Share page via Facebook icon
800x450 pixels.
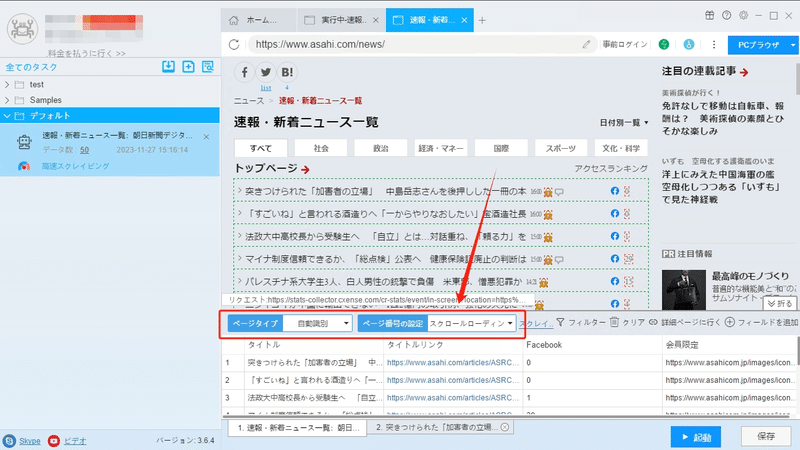[x=244, y=72]
